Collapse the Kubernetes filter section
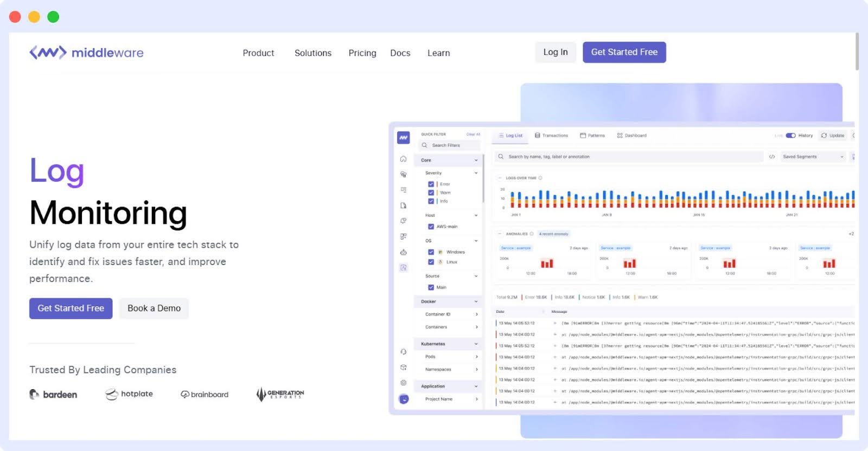868x451 pixels. pyautogui.click(x=476, y=344)
